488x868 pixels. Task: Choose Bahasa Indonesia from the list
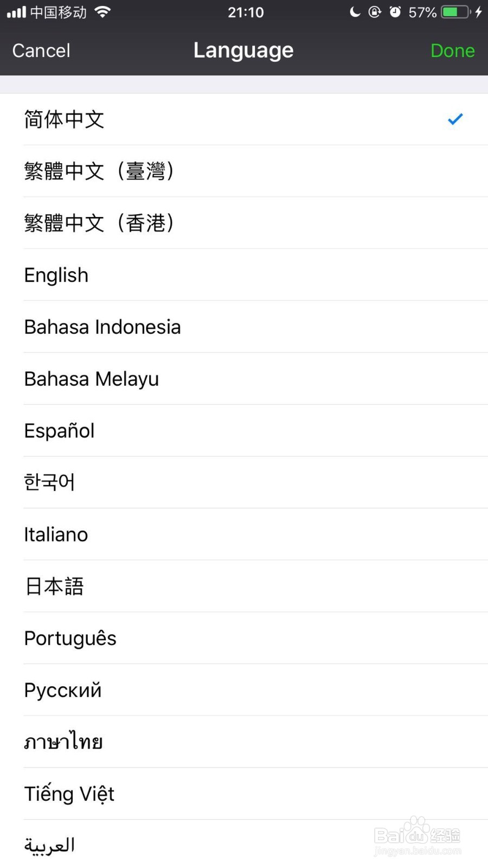[244, 327]
